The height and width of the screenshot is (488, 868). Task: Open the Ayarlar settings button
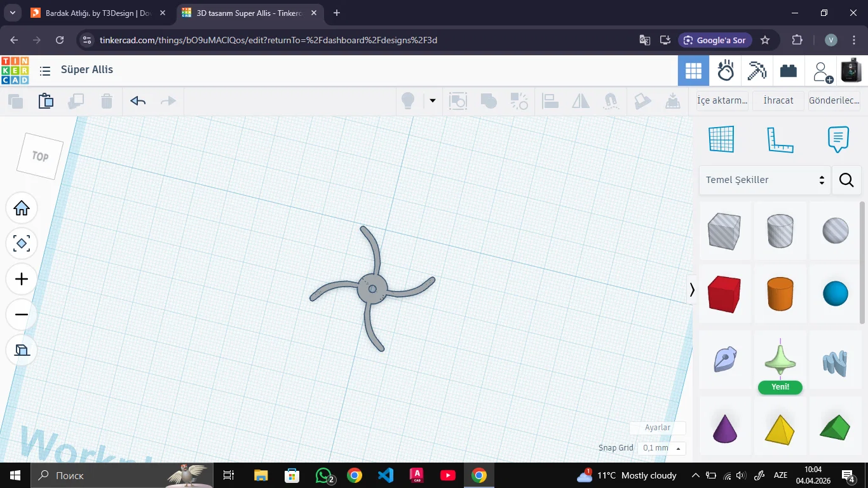[658, 428]
